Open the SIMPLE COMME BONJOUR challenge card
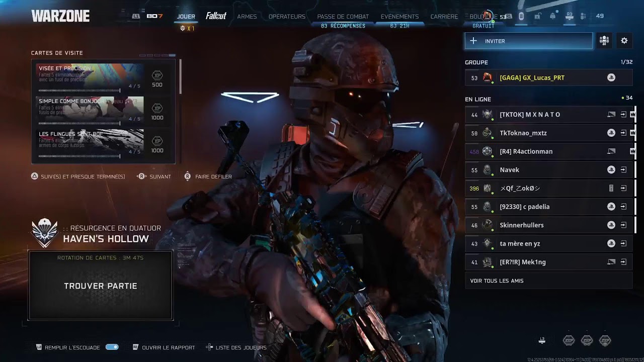Image resolution: width=644 pixels, height=362 pixels. pos(91,111)
